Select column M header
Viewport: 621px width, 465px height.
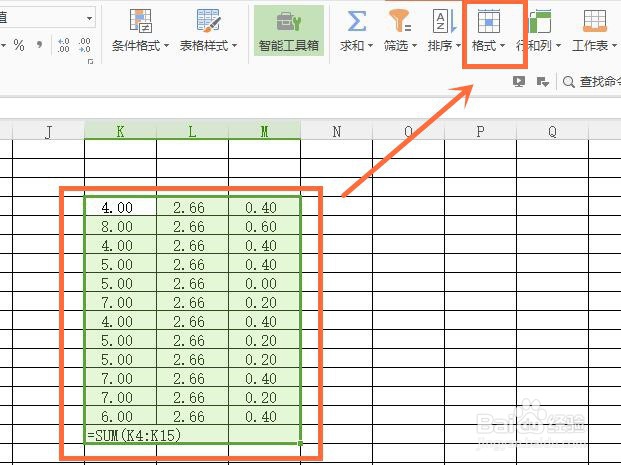[265, 131]
